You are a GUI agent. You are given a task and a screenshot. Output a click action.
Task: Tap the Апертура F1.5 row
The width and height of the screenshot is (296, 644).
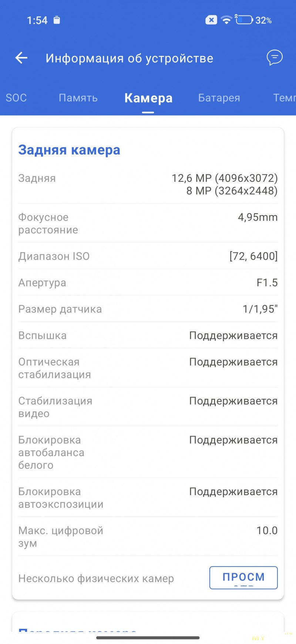[148, 283]
